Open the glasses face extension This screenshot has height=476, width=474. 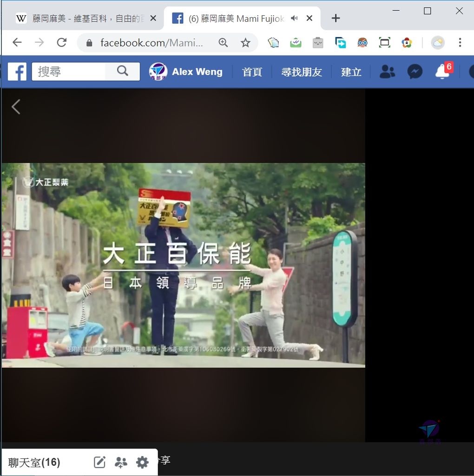click(x=362, y=42)
